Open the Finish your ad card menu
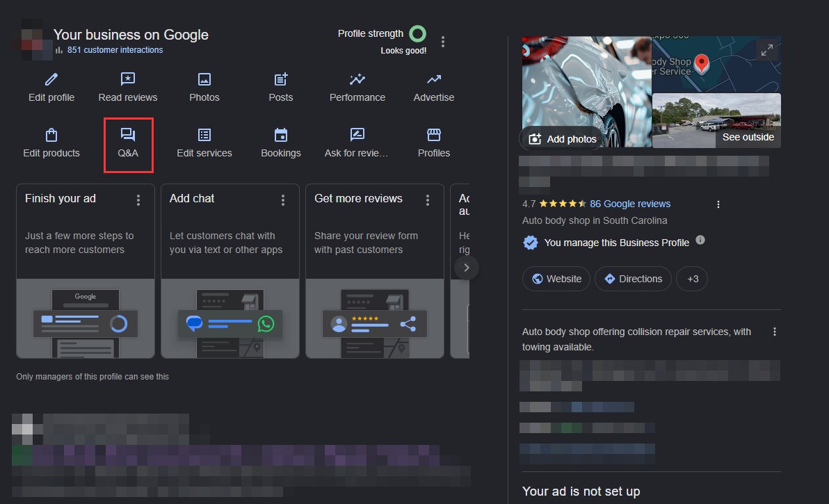The image size is (829, 504). click(x=138, y=200)
